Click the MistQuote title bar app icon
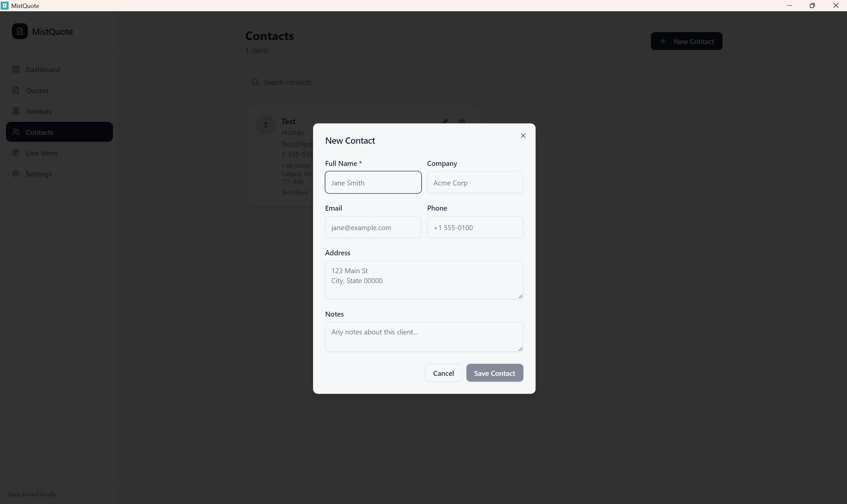 pos(4,5)
